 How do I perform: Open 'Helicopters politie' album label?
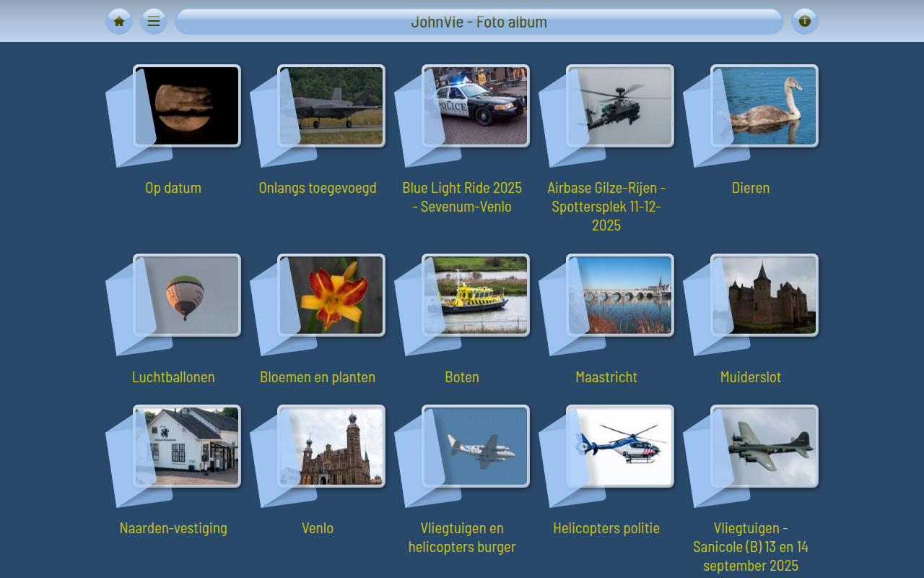click(x=606, y=528)
